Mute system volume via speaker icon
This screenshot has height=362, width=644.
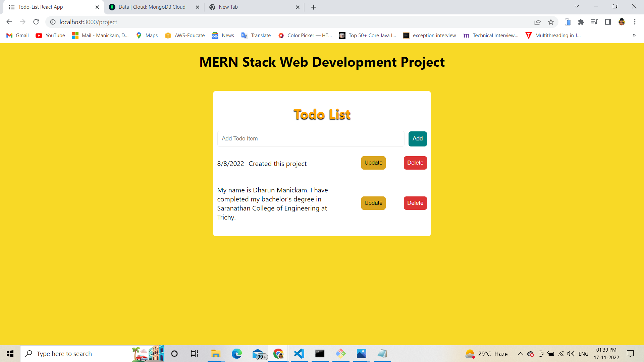[x=571, y=354]
